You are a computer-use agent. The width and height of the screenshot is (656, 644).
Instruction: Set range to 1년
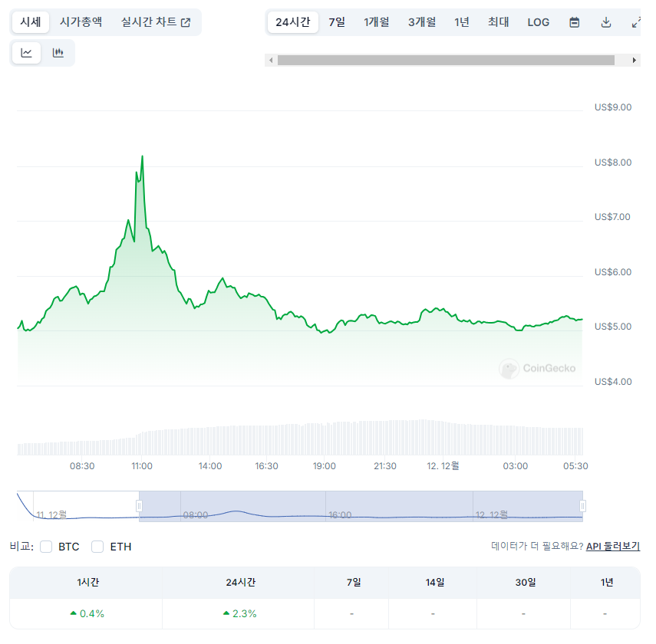[462, 22]
